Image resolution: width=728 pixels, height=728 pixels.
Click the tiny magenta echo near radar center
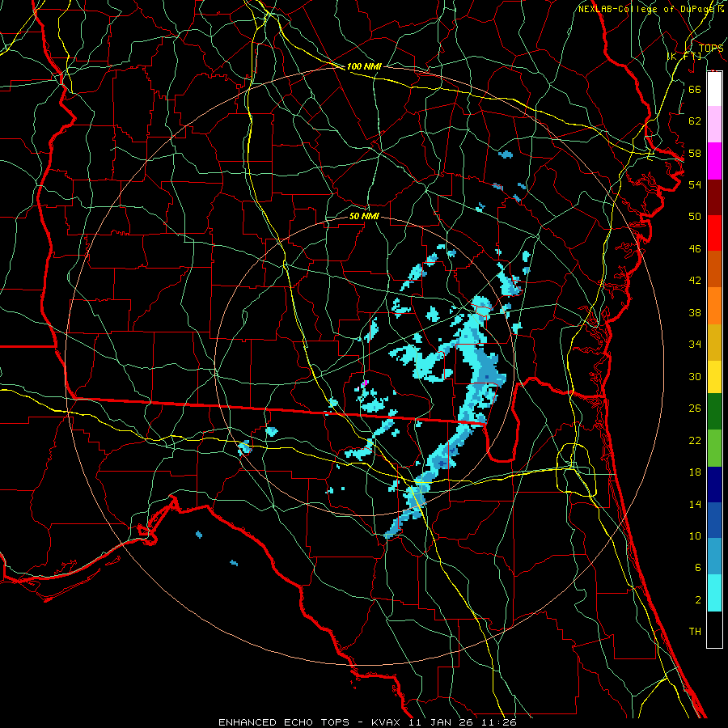366,383
